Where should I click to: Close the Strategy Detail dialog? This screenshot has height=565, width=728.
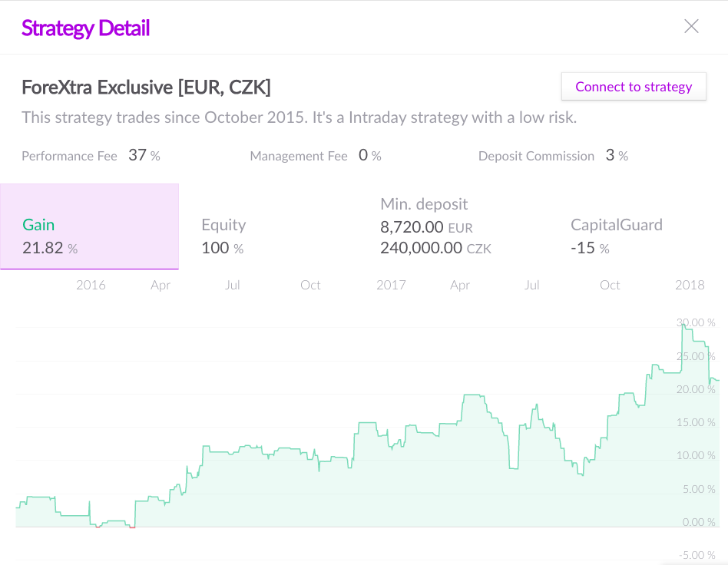pyautogui.click(x=691, y=26)
